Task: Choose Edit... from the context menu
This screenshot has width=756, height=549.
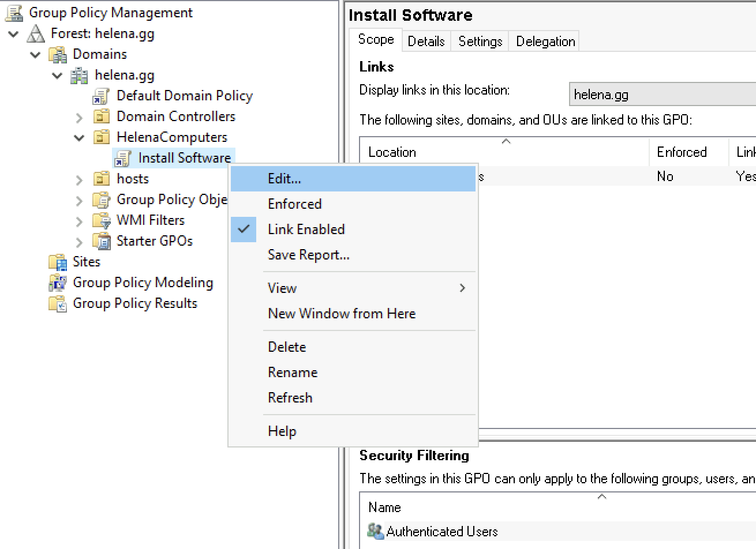Action: 284,179
